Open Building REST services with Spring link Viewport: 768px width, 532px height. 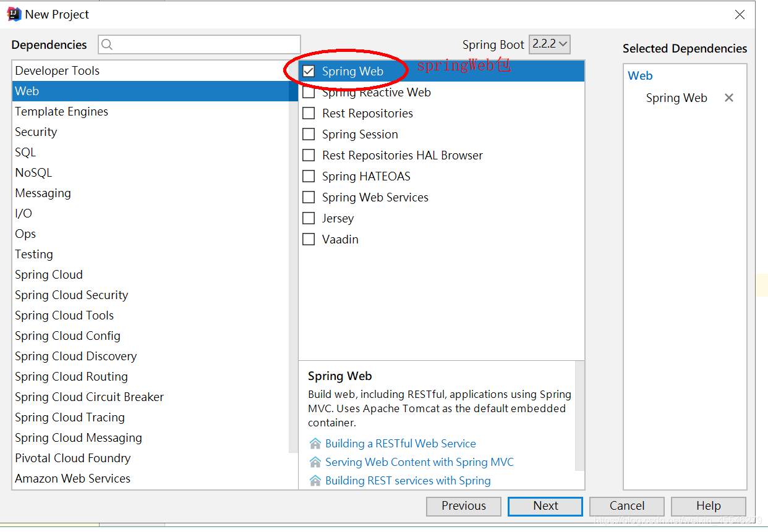pyautogui.click(x=408, y=481)
